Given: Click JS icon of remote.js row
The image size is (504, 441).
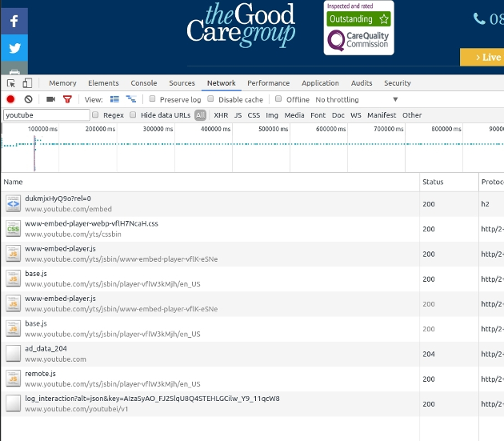Looking at the screenshot, I should (x=13, y=379).
